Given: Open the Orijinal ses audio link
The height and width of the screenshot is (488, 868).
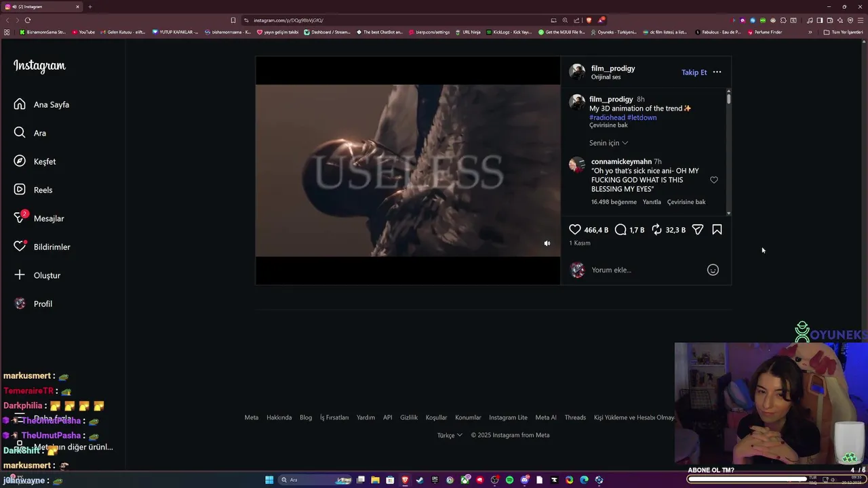Looking at the screenshot, I should (x=606, y=77).
